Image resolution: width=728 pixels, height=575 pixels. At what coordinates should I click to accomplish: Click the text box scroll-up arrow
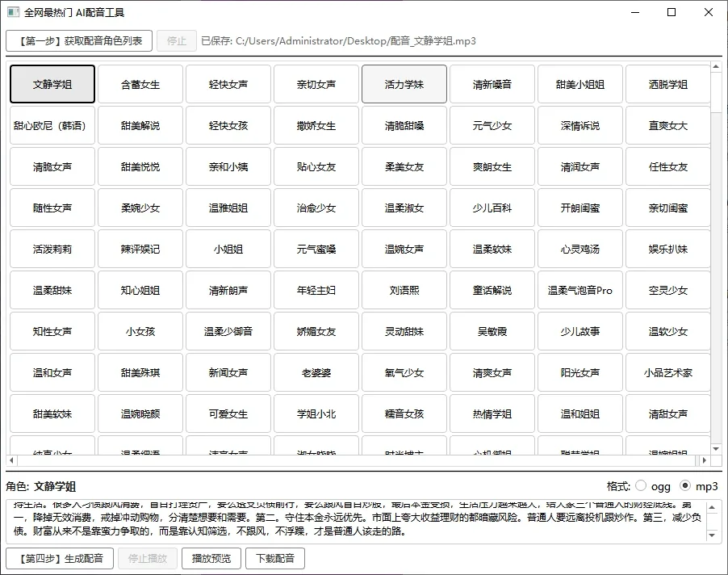tap(712, 506)
